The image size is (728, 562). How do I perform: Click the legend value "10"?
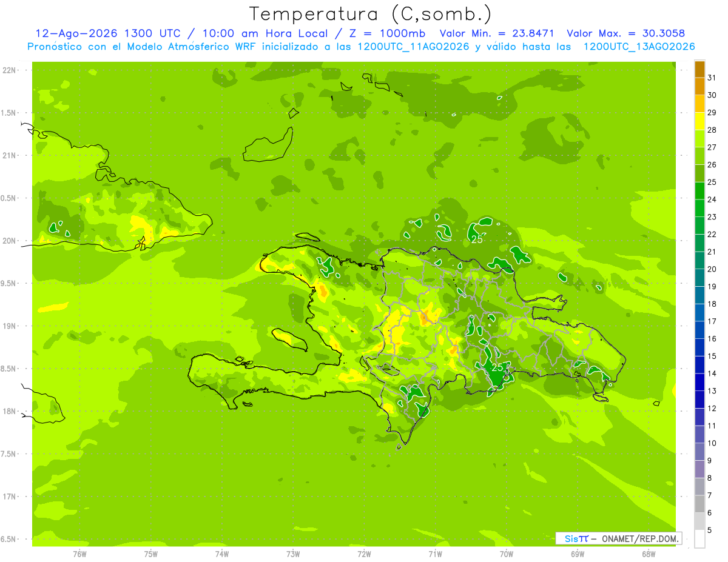point(712,443)
